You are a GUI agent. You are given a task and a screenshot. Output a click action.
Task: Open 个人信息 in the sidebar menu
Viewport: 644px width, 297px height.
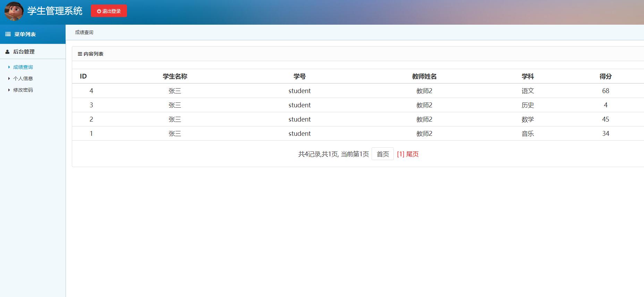tap(23, 79)
